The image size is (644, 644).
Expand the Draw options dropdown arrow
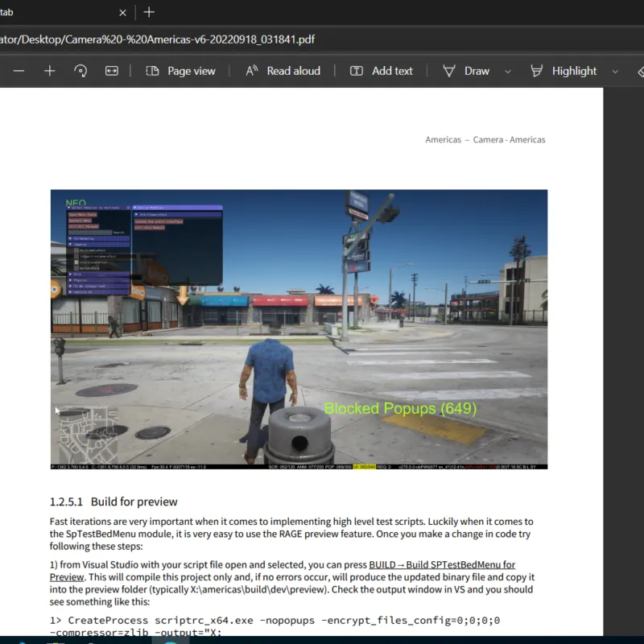[508, 72]
